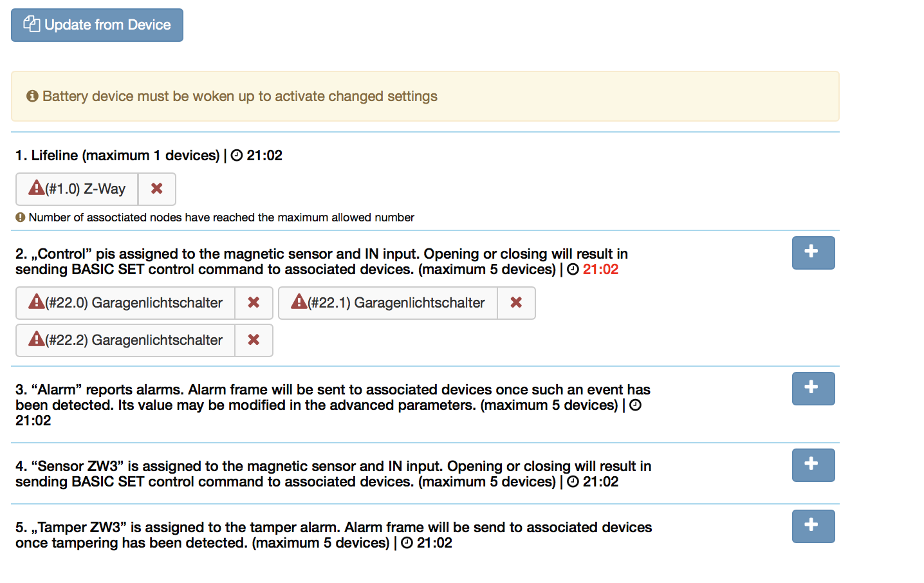Delete the #22.1 Garagenlichtschalter association
The image size is (924, 583).
[516, 302]
